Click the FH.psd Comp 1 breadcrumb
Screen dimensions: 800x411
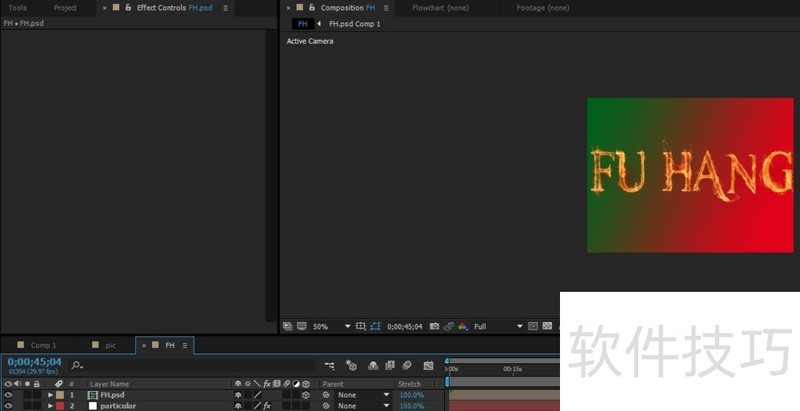(354, 23)
